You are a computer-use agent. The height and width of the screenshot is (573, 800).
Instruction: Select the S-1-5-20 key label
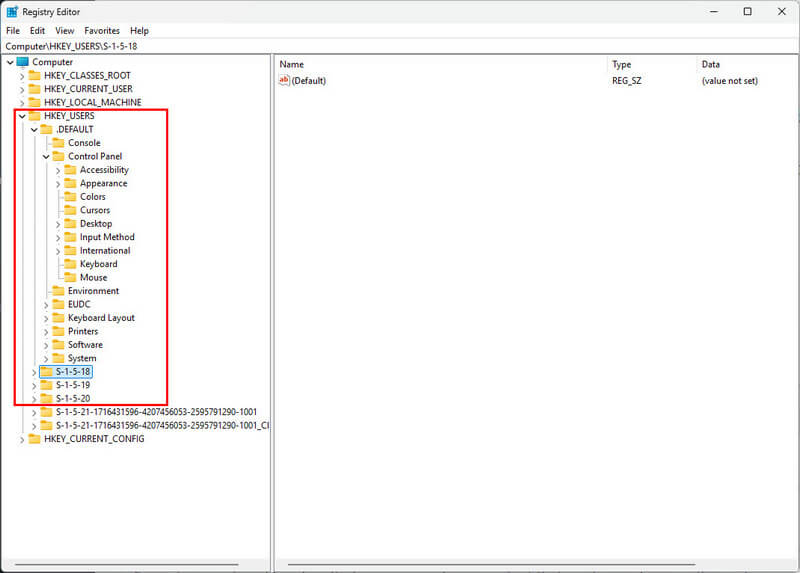pos(73,398)
